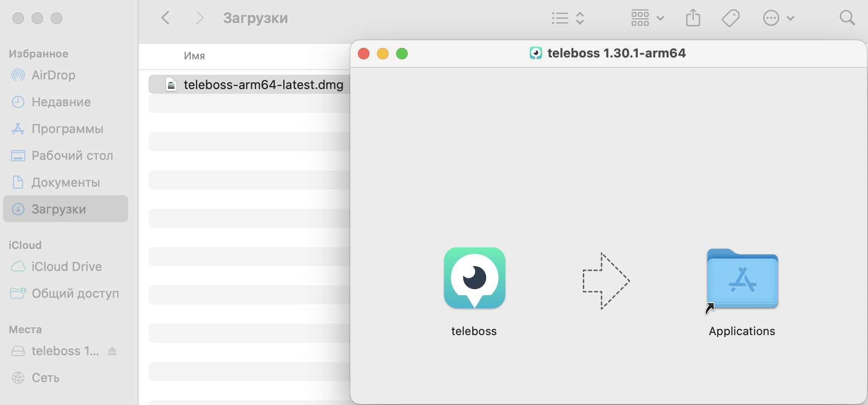Open the list view options control
The height and width of the screenshot is (405, 868).
568,18
